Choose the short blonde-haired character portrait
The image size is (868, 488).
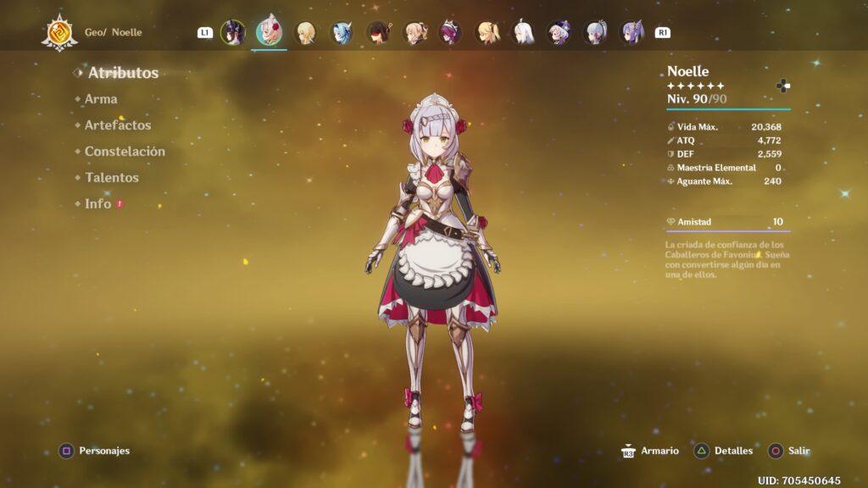pos(305,33)
